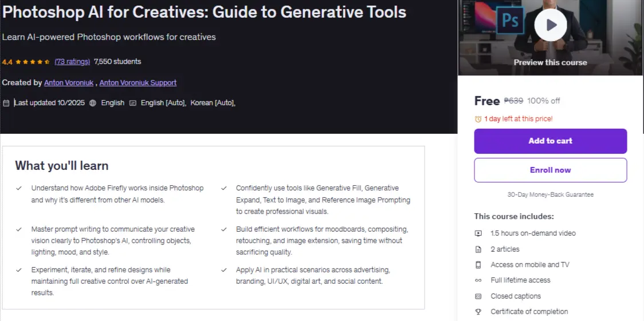Click the Enroll now button
Viewport: 644px width, 321px height.
pos(551,170)
